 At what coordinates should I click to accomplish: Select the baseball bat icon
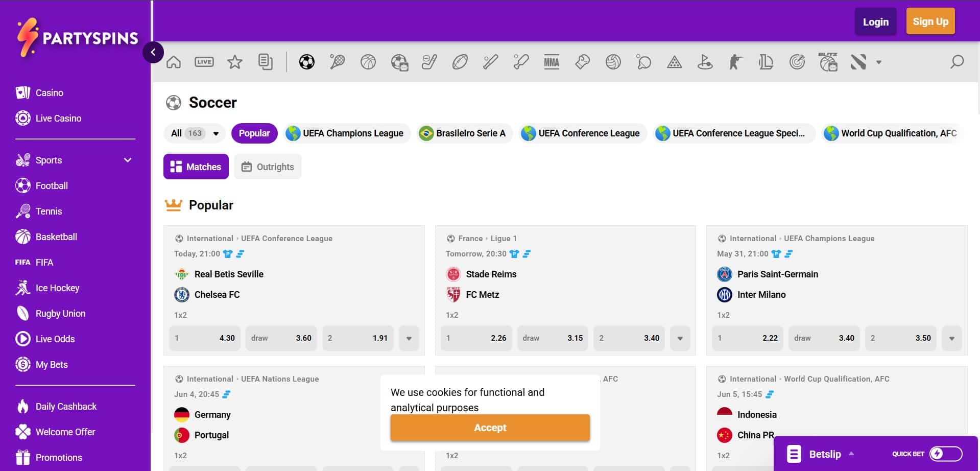pyautogui.click(x=490, y=62)
